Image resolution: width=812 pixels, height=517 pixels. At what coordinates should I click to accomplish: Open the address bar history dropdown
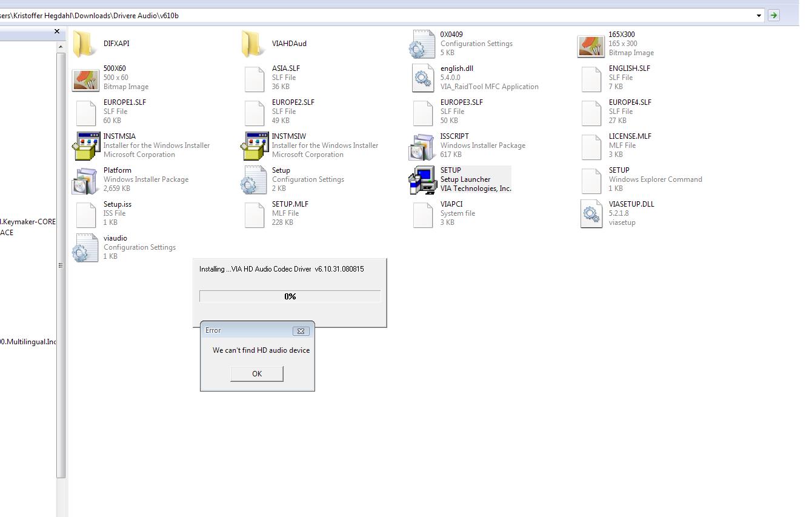[759, 16]
